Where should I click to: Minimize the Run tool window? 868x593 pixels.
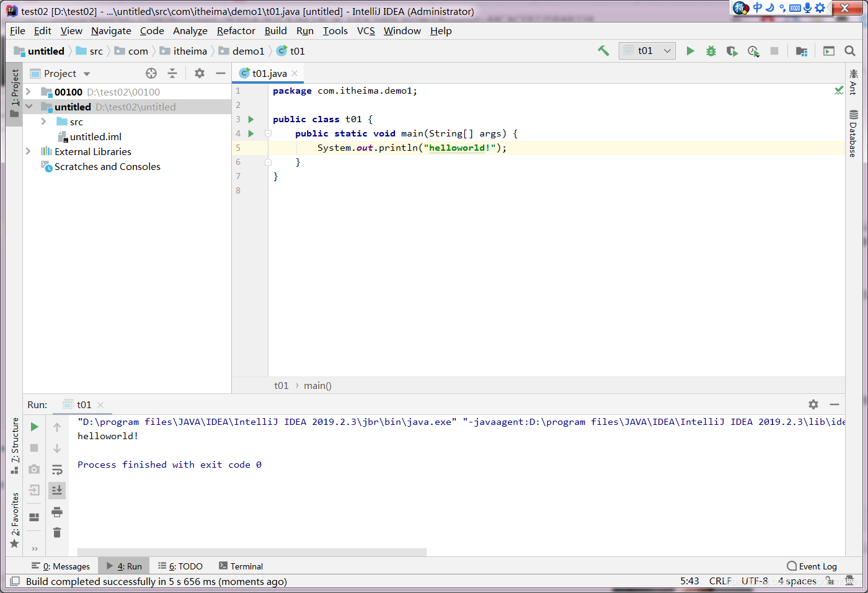pos(835,404)
